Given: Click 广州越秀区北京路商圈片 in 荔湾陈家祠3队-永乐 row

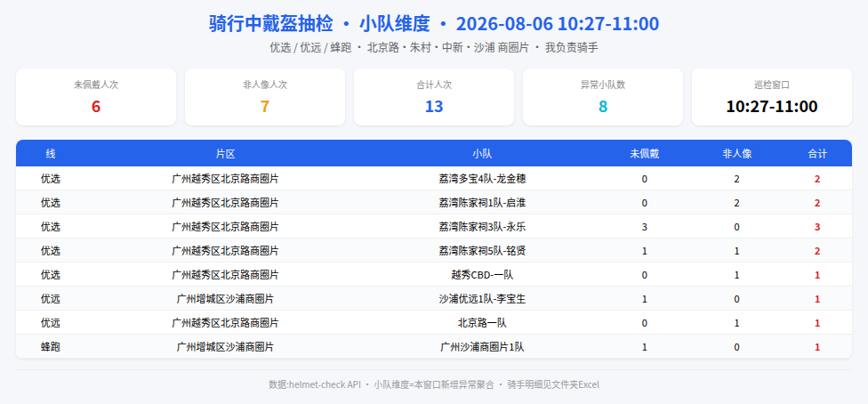Looking at the screenshot, I should tap(225, 227).
